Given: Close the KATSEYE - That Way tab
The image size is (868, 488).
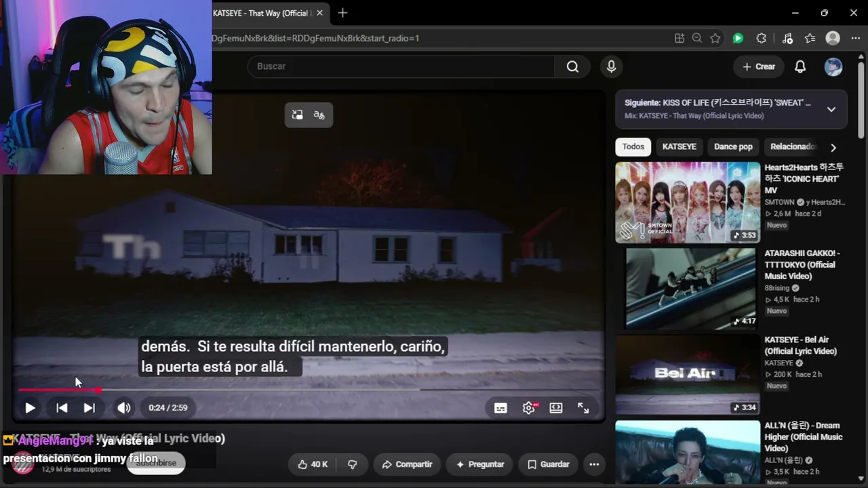Looking at the screenshot, I should pyautogui.click(x=319, y=13).
